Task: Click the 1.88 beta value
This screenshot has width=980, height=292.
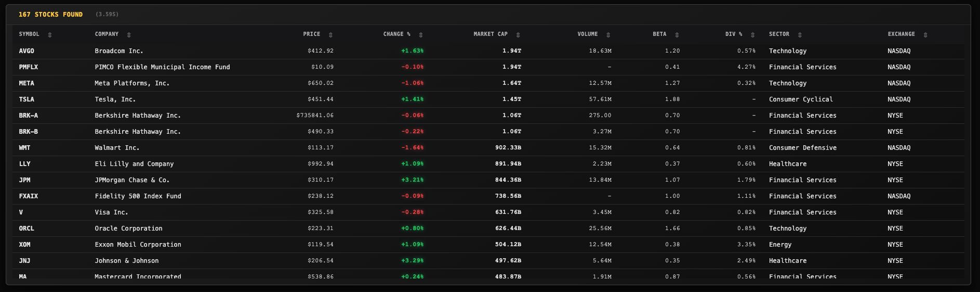Action: click(x=672, y=99)
